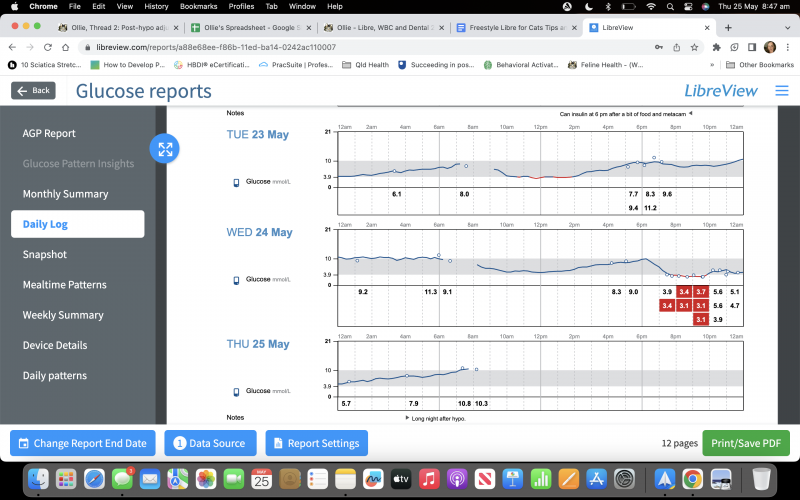This screenshot has height=500, width=800.
Task: Open Finder from the dock
Action: [x=40, y=479]
